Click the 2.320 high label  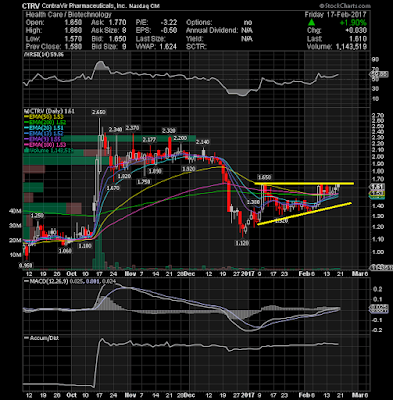(169, 130)
